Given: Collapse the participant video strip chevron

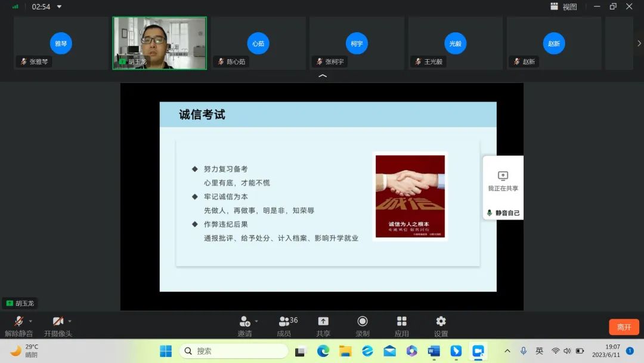Looking at the screenshot, I should click(x=323, y=76).
